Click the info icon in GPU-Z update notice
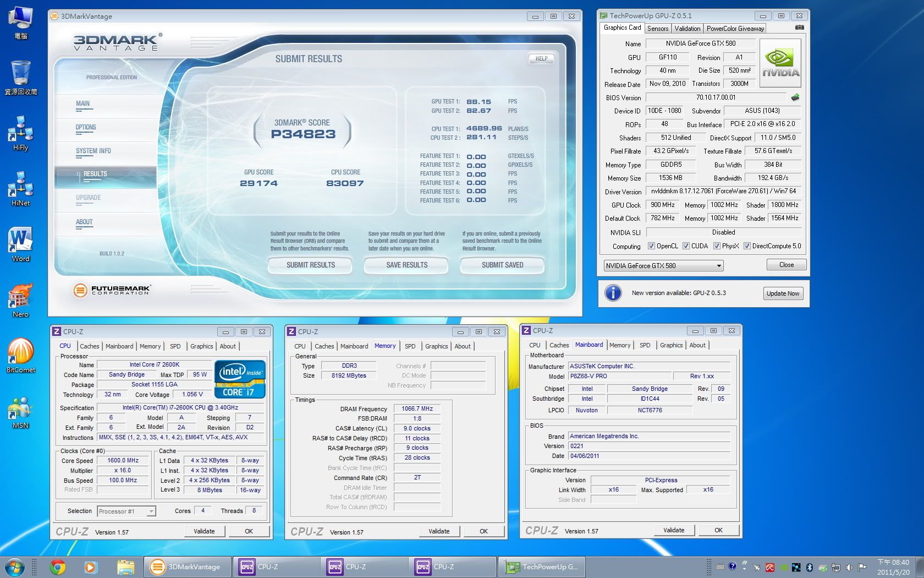 point(613,293)
